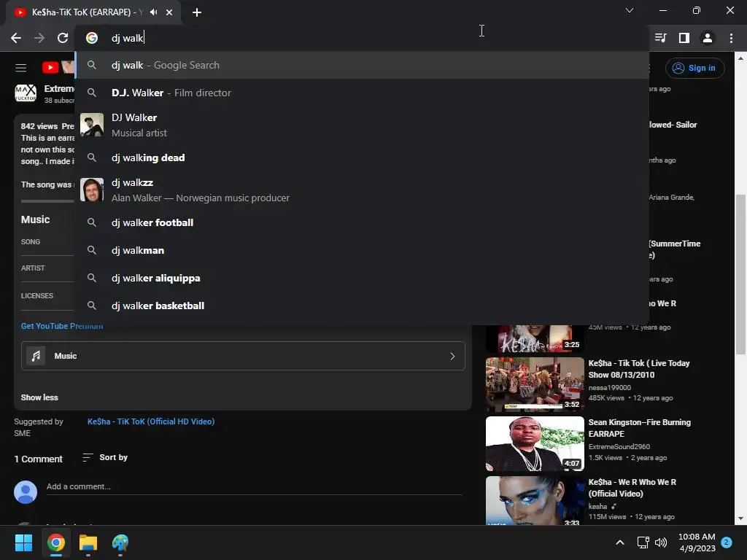Click the Add a comment field
The image size is (747, 560).
(x=254, y=486)
